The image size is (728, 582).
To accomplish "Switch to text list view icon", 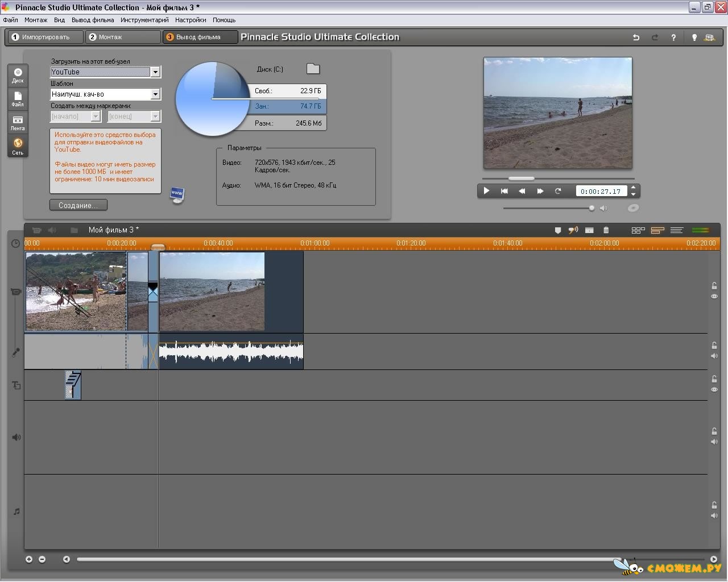I will [x=677, y=230].
